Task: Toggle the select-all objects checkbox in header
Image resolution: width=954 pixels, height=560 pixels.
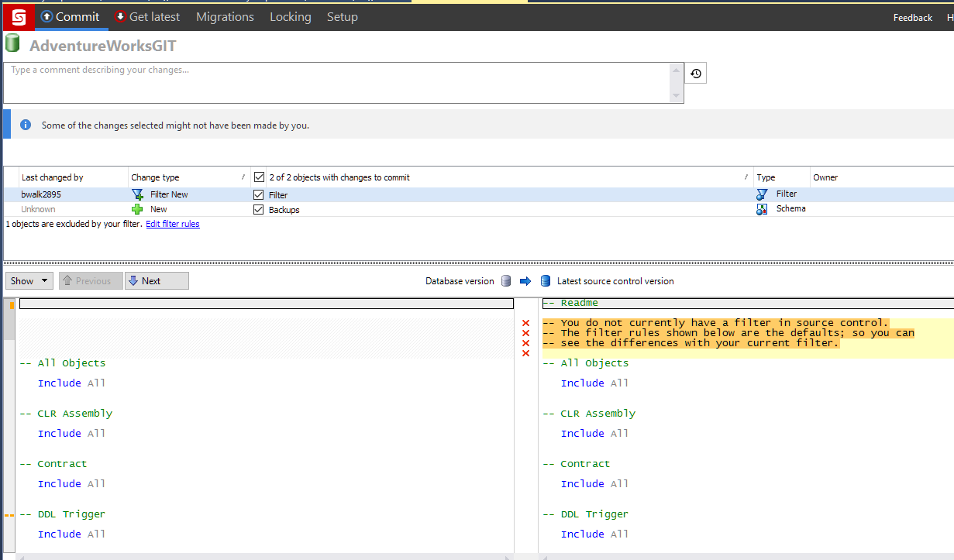Action: [x=260, y=177]
